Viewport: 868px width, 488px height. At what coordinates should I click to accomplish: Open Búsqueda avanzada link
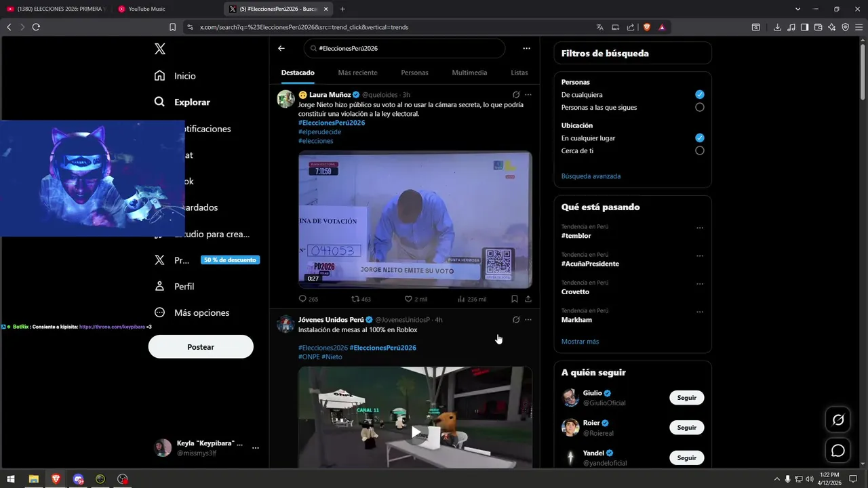pos(591,176)
